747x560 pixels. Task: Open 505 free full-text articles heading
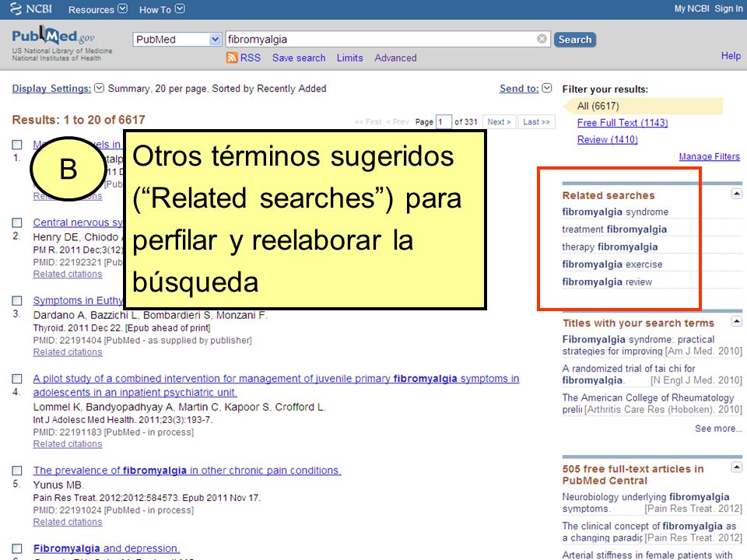[633, 474]
